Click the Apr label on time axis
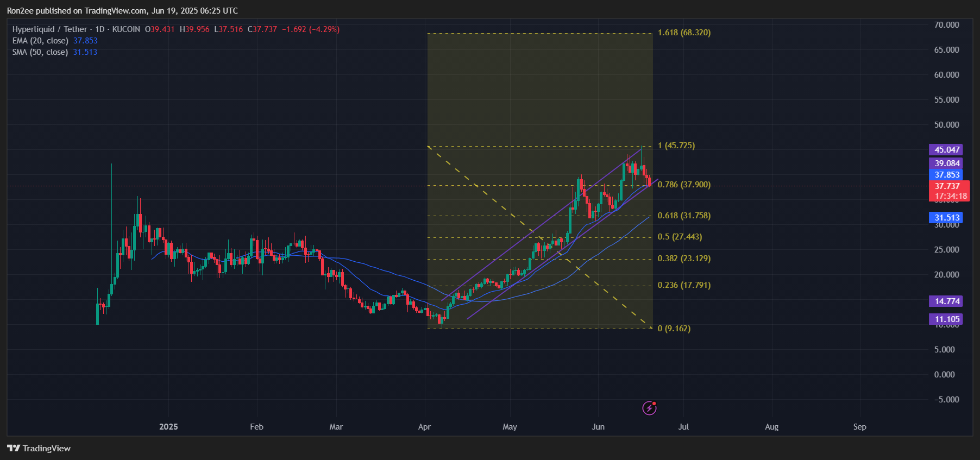Screen dimensions: 980x460 coord(424,427)
